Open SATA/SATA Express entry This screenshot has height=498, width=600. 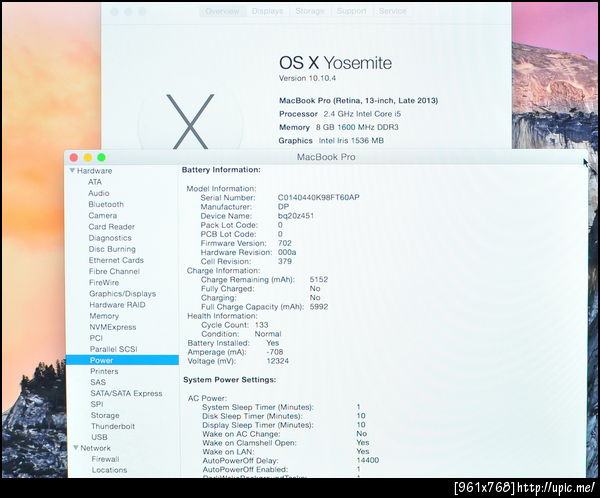pos(126,393)
